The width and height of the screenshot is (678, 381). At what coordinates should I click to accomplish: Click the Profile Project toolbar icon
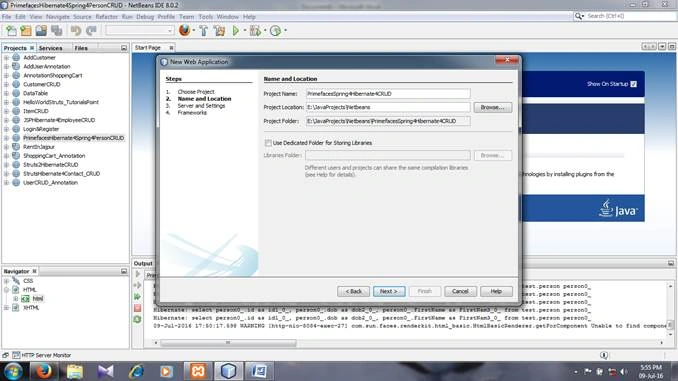click(275, 31)
